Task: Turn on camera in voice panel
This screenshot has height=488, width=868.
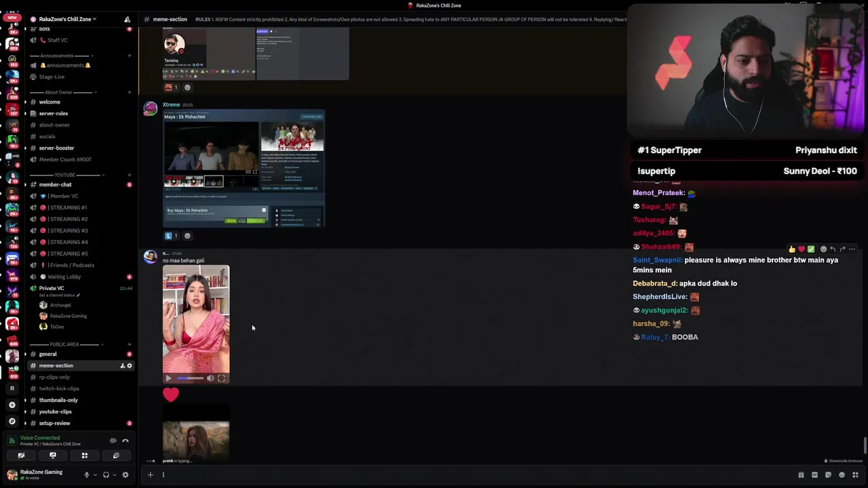Action: [x=21, y=455]
